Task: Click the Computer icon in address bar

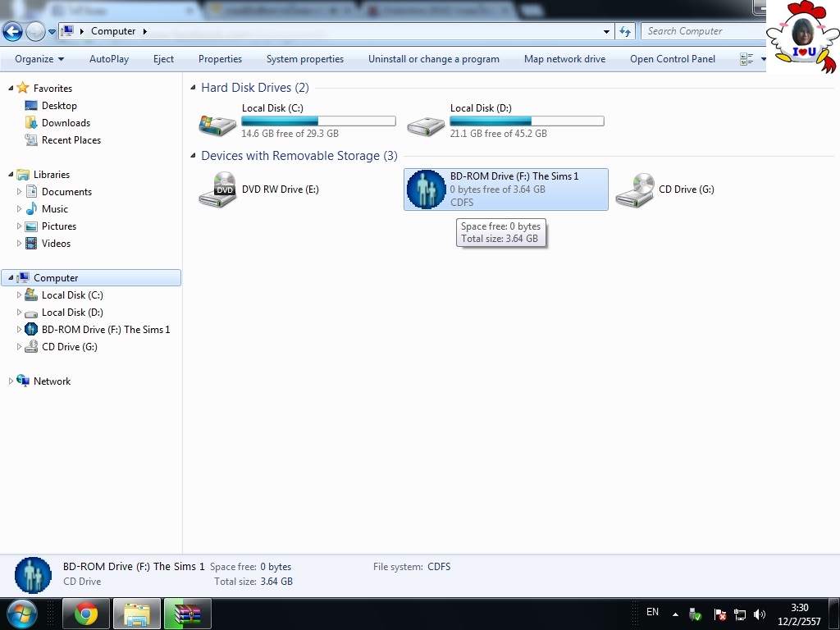Action: click(67, 31)
